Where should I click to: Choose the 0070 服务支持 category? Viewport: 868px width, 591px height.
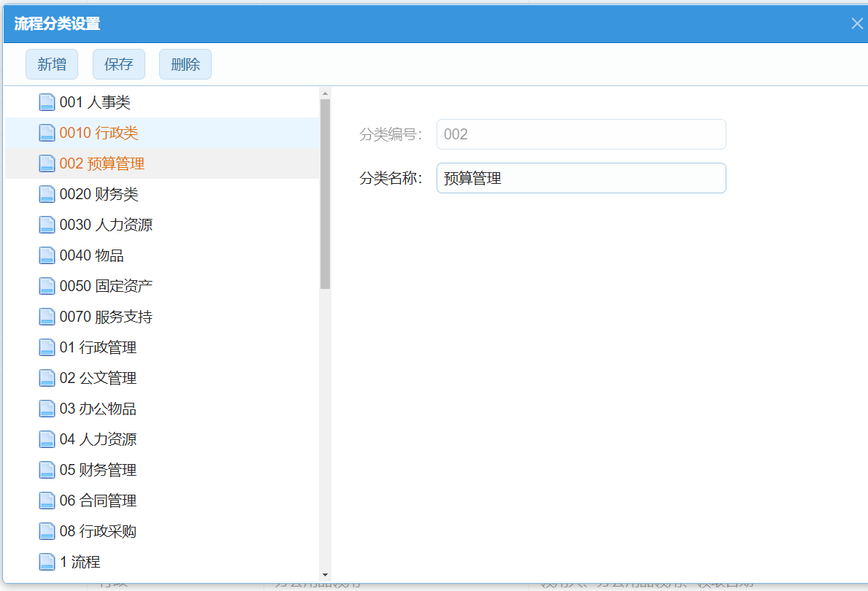106,317
